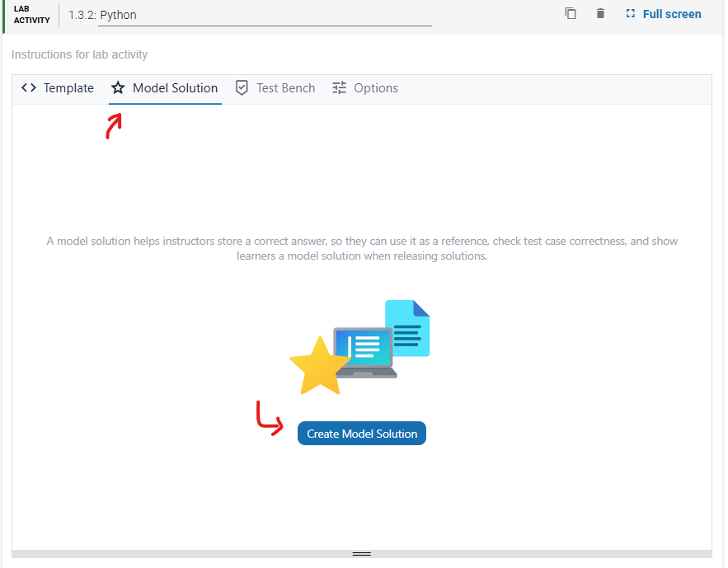Click the 'LAB ACTIVITY' label
This screenshot has height=568, width=728.
31,14
